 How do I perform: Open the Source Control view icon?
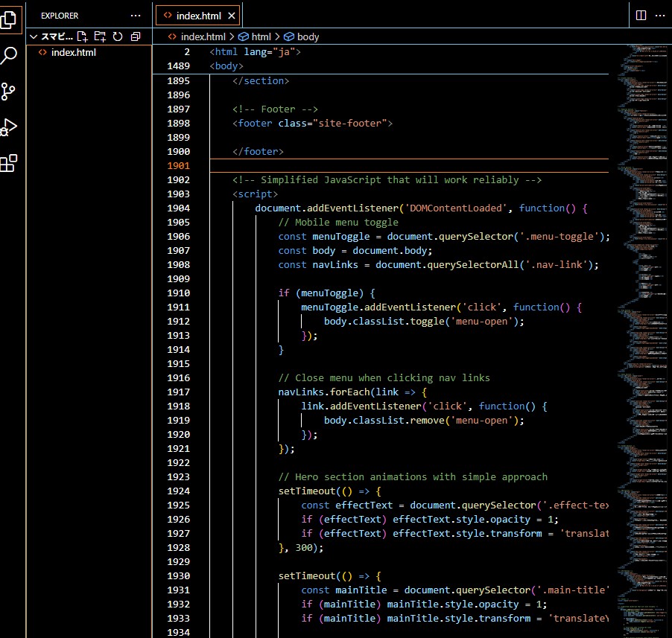click(8, 92)
